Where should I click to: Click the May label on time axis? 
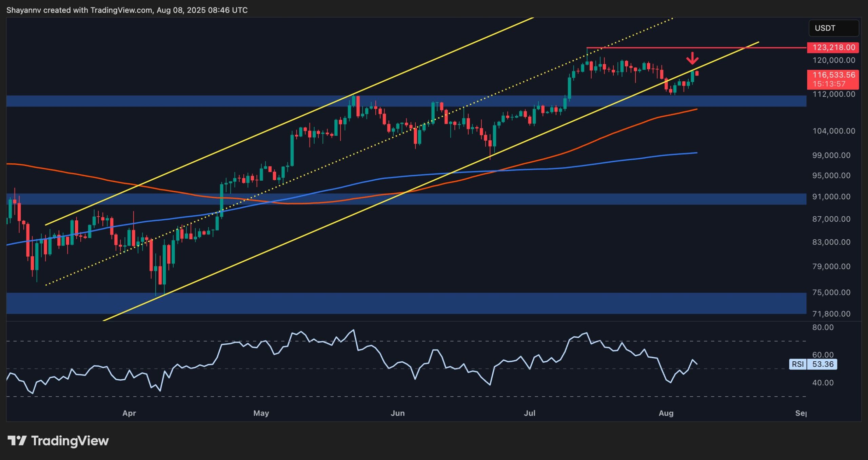pyautogui.click(x=261, y=413)
